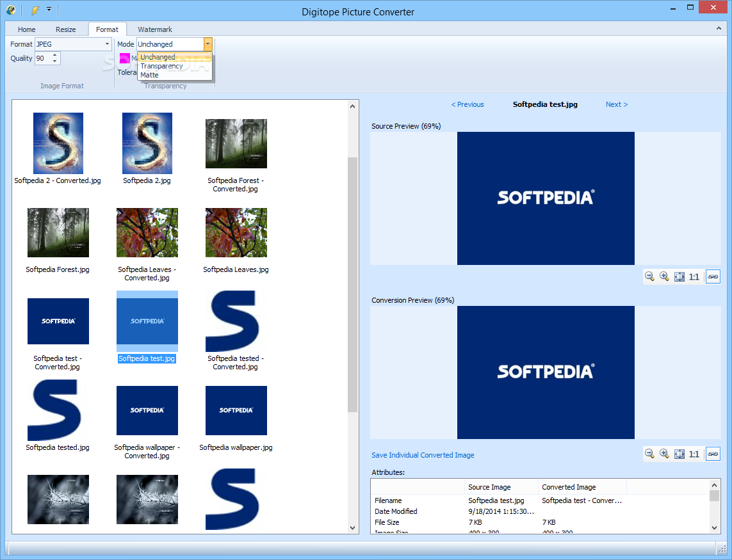
Task: Open the application globe menu icon
Action: click(x=11, y=10)
